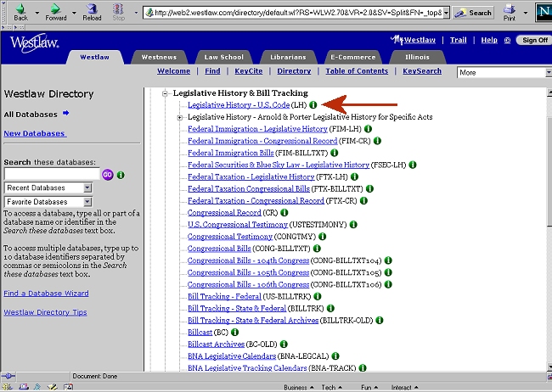Collapse Legislative History & Bill Tracking node

click(x=165, y=93)
